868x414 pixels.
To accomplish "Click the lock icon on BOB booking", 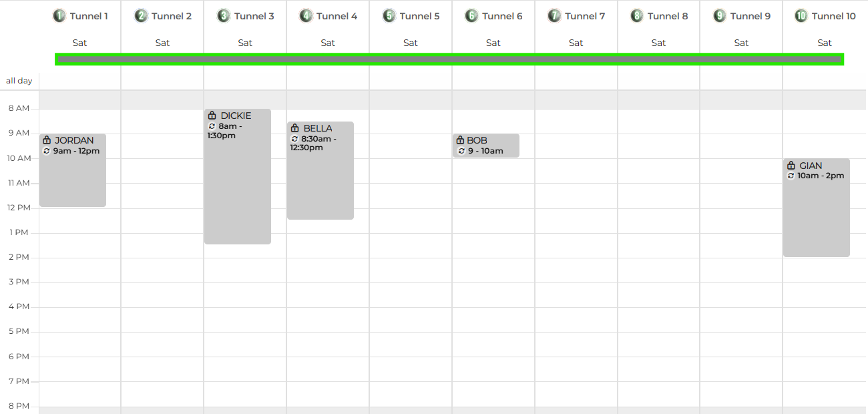I will click(x=459, y=140).
